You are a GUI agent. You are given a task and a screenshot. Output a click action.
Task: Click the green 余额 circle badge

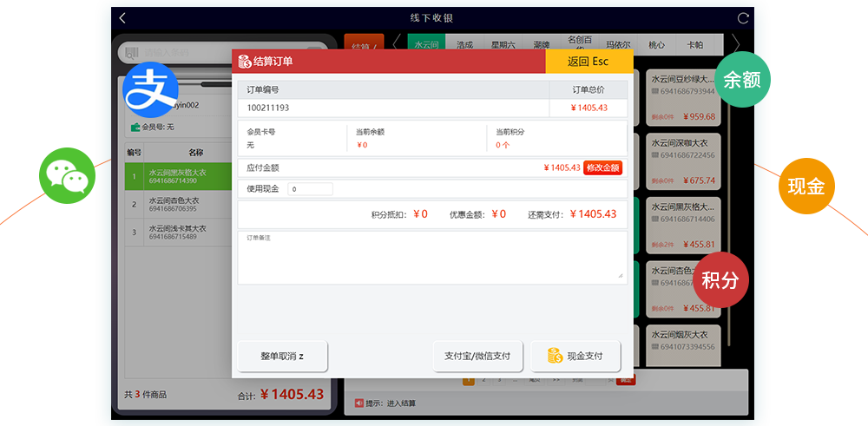coord(742,80)
